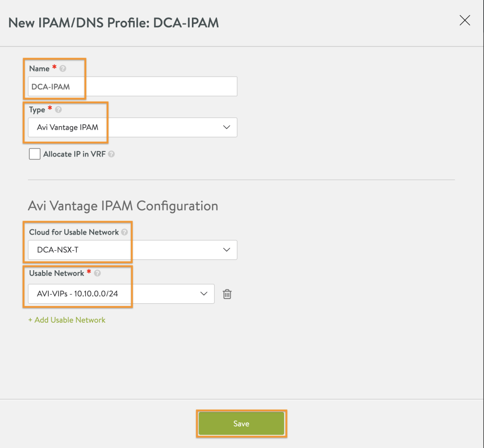The width and height of the screenshot is (484, 448).
Task: Delete the AVI-VIPs usable network with trash icon
Action: [x=227, y=294]
